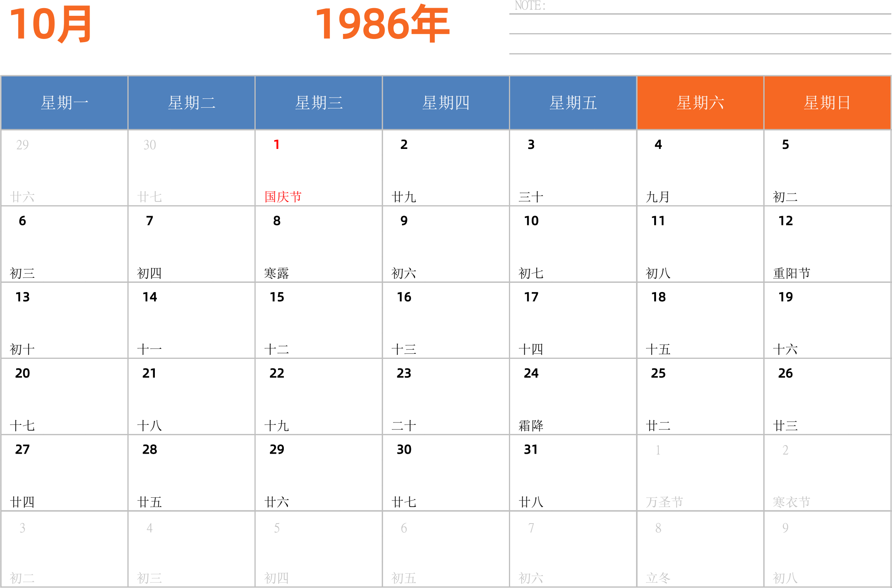The image size is (892, 588).
Task: Click the bold date 5
Action: pos(785,145)
